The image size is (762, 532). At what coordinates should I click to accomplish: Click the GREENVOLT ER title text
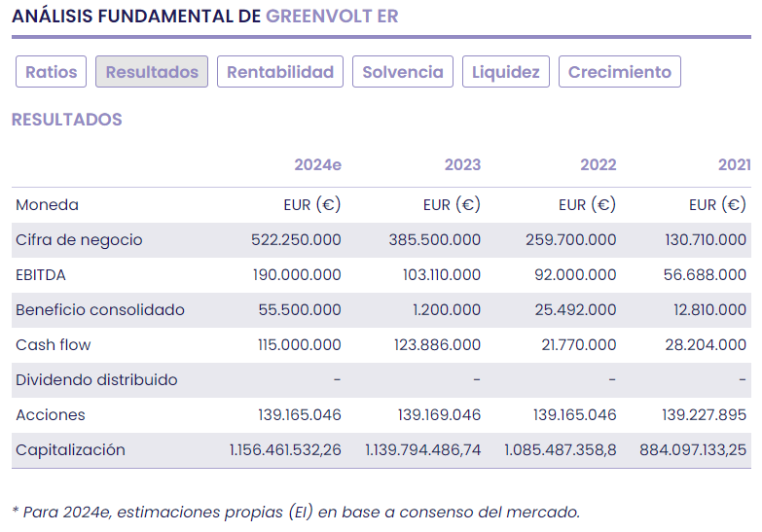click(x=332, y=16)
